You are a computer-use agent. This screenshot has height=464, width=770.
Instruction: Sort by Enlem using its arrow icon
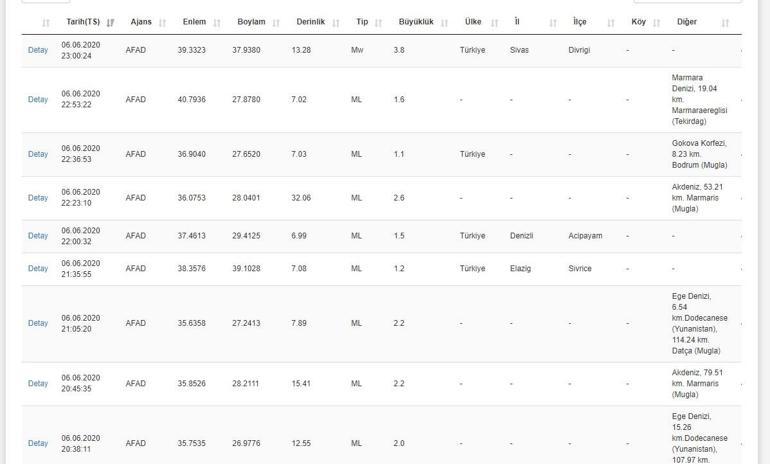tap(217, 23)
